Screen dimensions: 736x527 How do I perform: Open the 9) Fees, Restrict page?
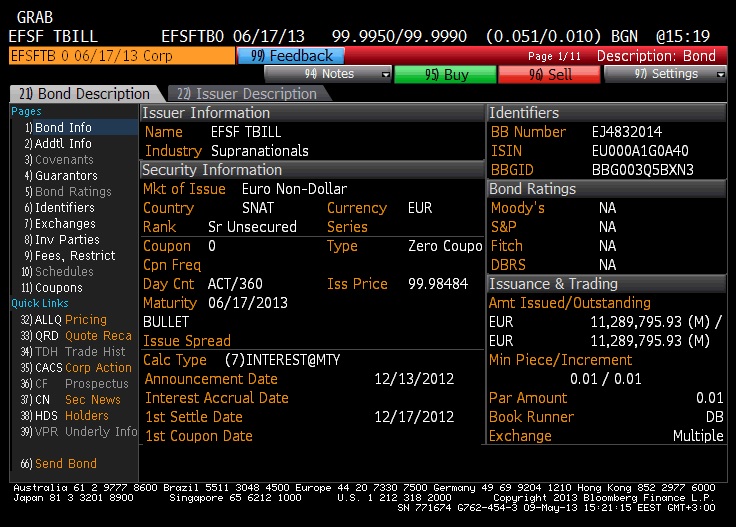tap(70, 255)
